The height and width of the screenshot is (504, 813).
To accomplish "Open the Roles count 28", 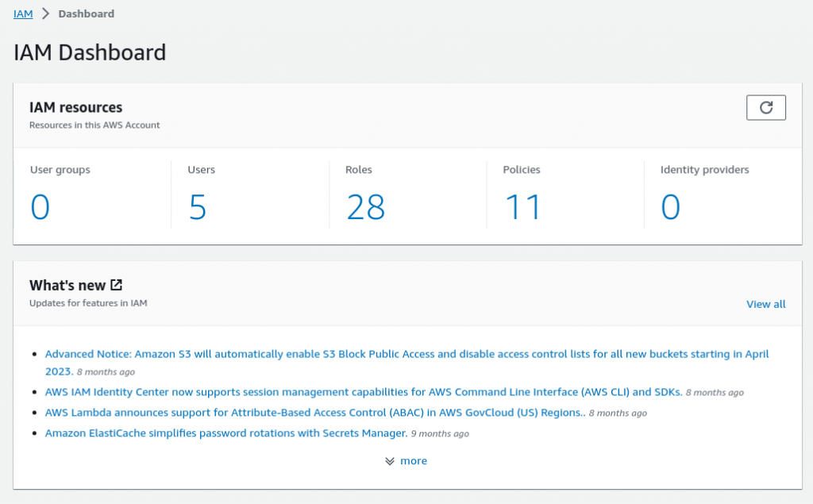I will point(365,207).
